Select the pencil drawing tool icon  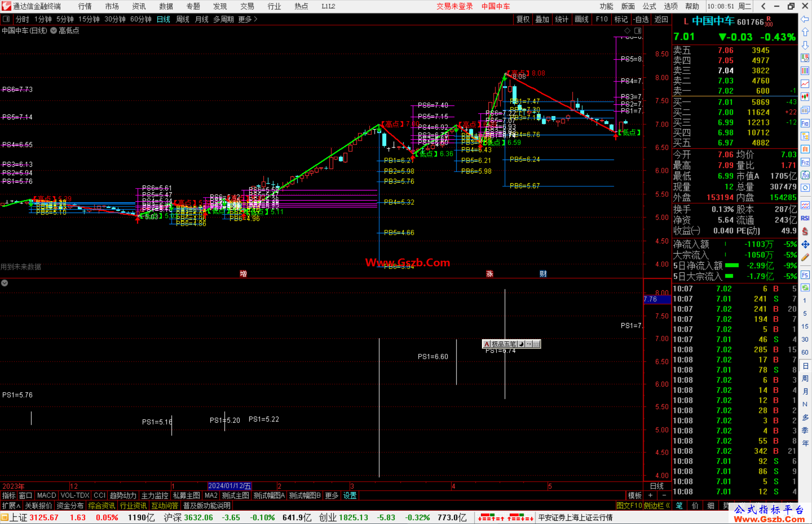click(x=805, y=257)
